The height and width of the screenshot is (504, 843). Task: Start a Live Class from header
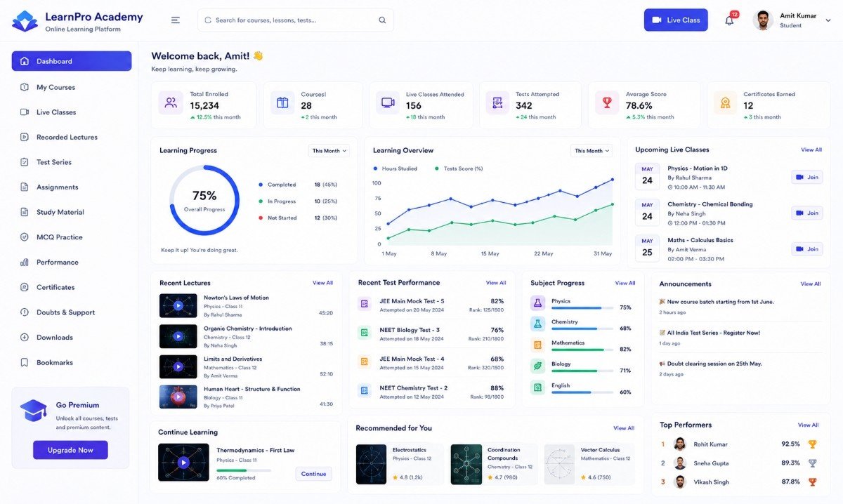coord(676,20)
